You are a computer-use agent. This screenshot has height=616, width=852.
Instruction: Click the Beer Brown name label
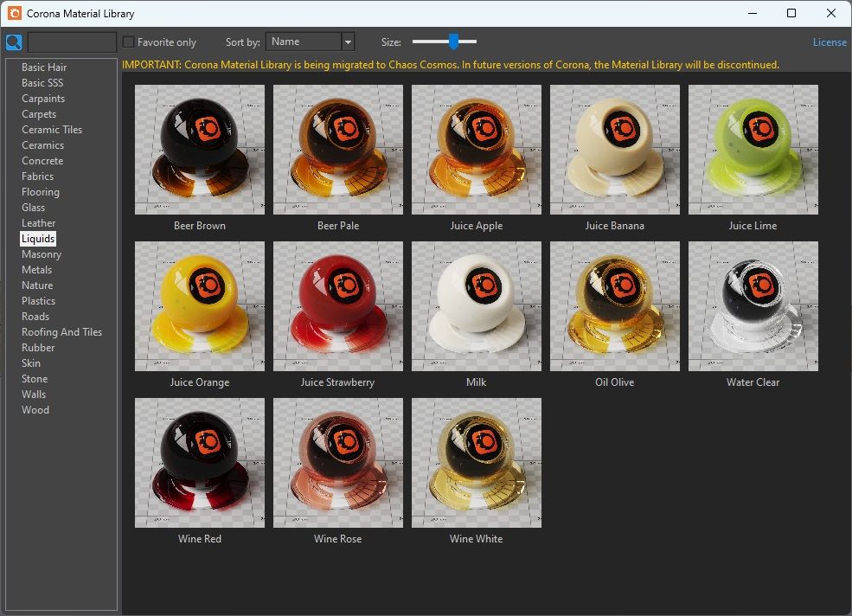coord(200,226)
